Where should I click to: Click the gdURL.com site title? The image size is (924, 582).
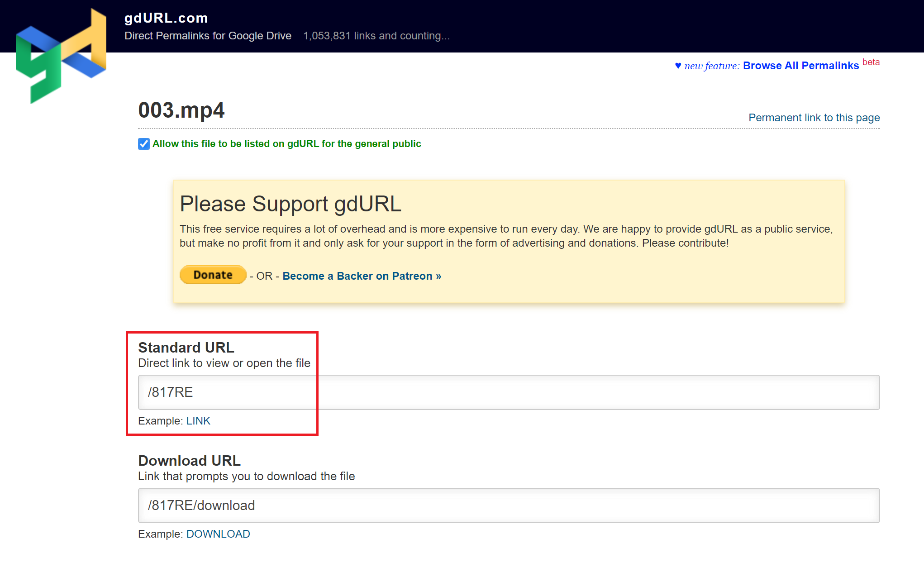pyautogui.click(x=166, y=18)
